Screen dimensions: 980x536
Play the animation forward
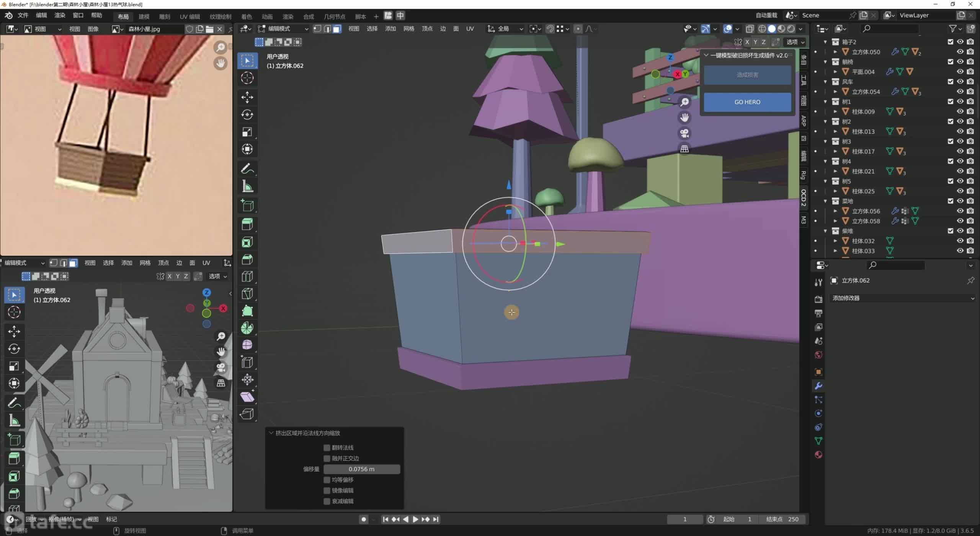[415, 520]
